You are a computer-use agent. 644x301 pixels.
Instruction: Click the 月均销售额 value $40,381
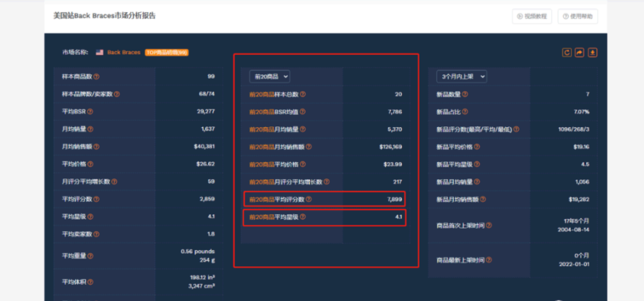tap(204, 146)
